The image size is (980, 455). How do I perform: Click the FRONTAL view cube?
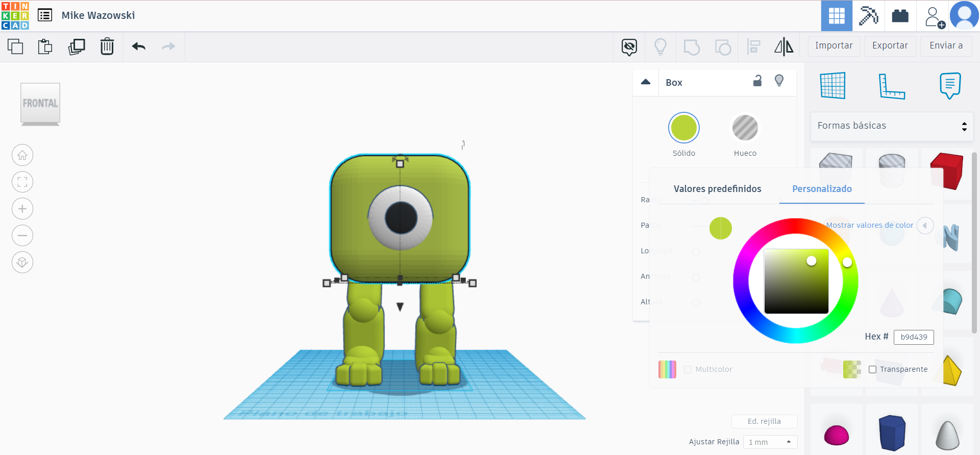[x=40, y=104]
